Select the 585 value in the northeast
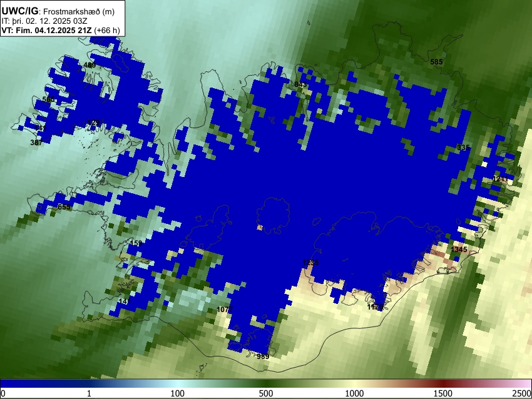Viewport: 532px width, 399px height. tap(436, 62)
